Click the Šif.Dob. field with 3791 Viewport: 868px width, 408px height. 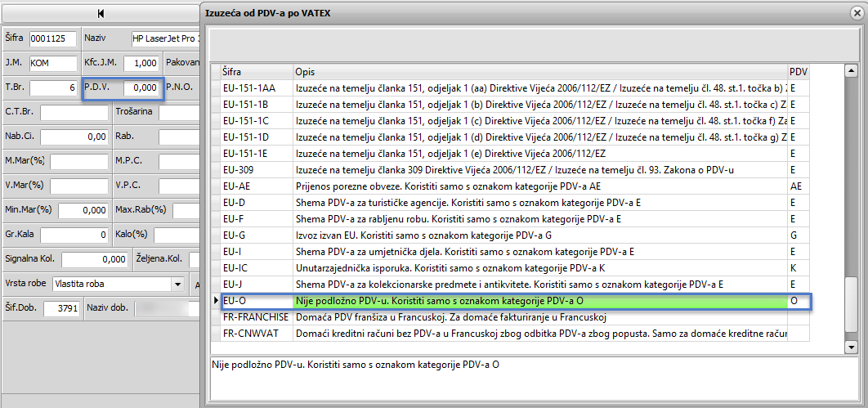click(60, 309)
